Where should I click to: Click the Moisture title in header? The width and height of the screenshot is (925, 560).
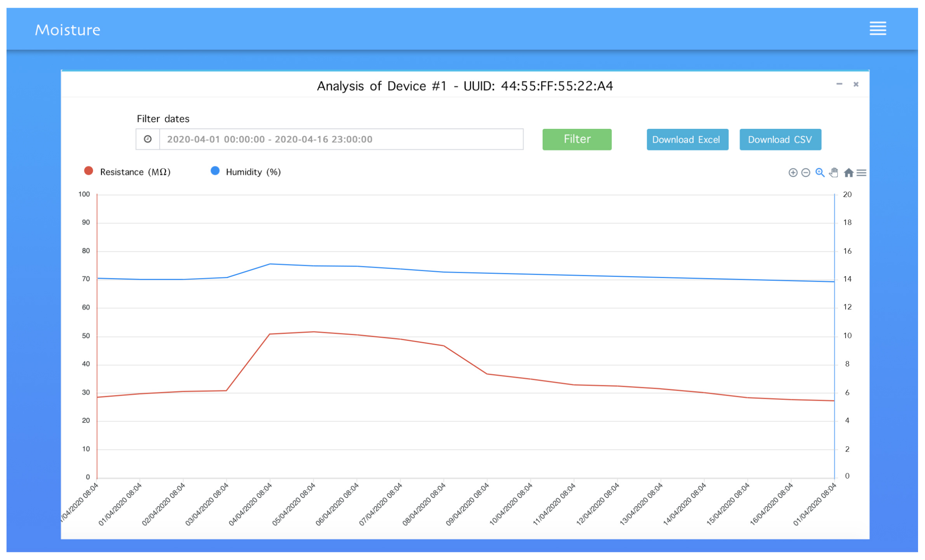[x=68, y=30]
